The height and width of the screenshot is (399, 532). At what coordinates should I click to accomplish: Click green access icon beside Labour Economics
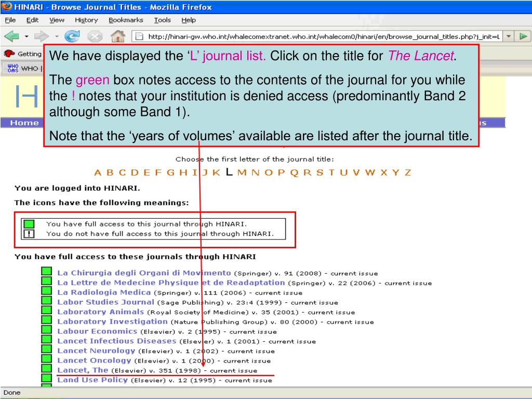(46, 329)
